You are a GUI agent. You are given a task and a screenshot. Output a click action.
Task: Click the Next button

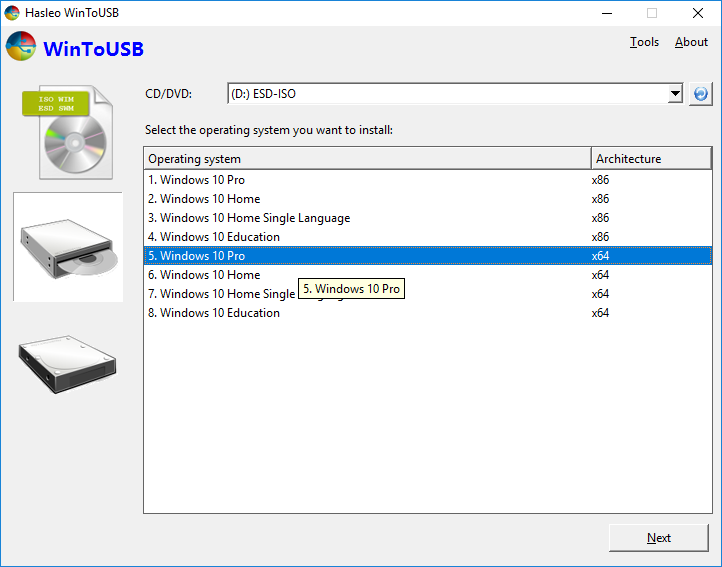click(658, 538)
